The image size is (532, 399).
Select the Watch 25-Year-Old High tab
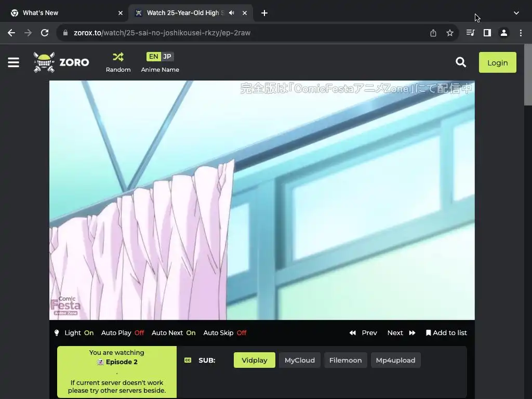tap(191, 13)
